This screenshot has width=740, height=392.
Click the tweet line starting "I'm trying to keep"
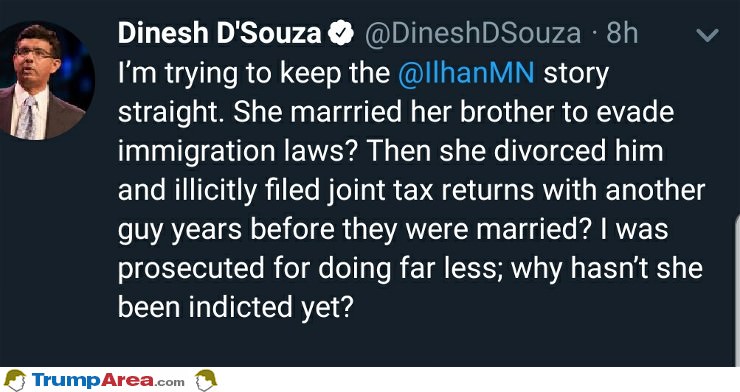click(x=363, y=75)
